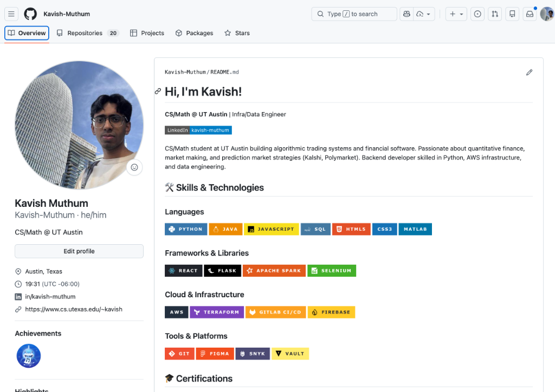Open the GitHub Copilot chat icon
Screen dimensions: 555x392
point(406,14)
